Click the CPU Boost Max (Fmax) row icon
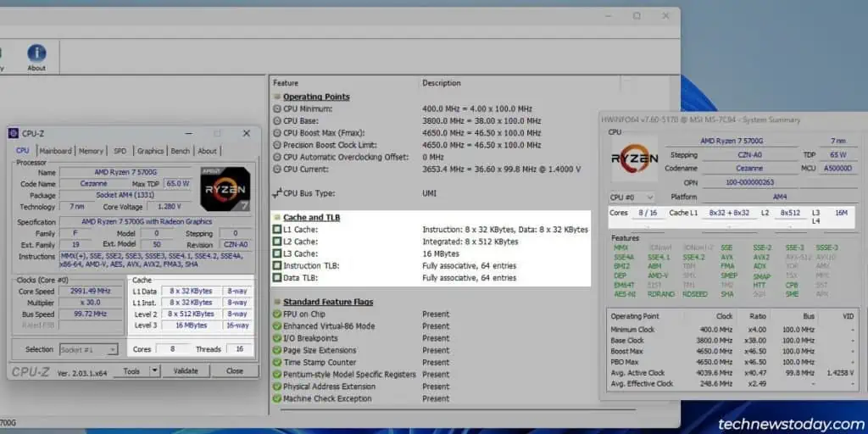 point(277,133)
